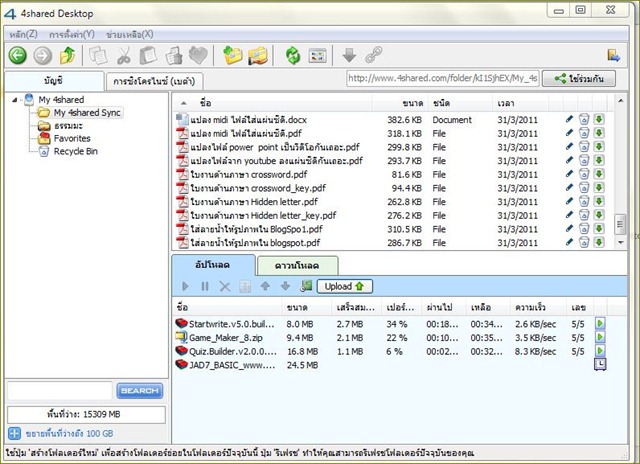Click download arrow for Hidden letter.pdf row
Viewport: 640px width, 464px height.
click(599, 201)
